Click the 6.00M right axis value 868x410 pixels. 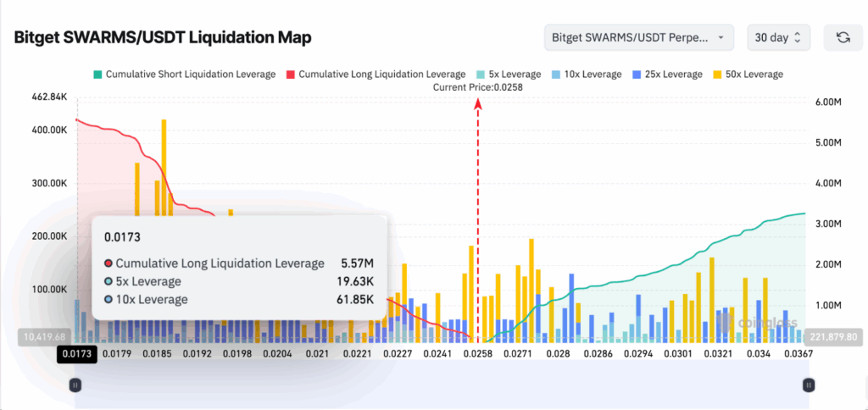pyautogui.click(x=829, y=102)
